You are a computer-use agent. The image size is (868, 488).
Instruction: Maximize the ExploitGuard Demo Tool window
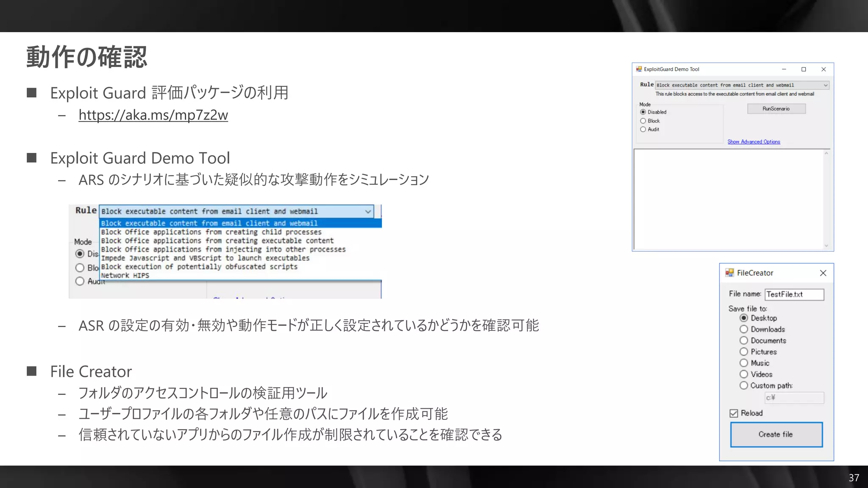tap(803, 69)
